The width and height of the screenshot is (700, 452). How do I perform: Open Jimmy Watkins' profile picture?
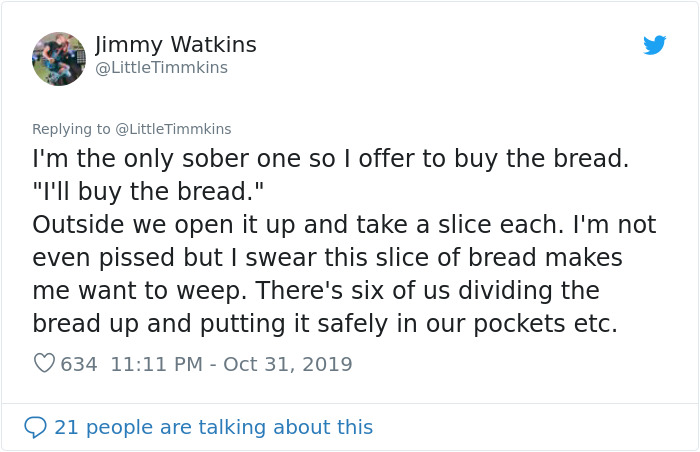(x=59, y=59)
